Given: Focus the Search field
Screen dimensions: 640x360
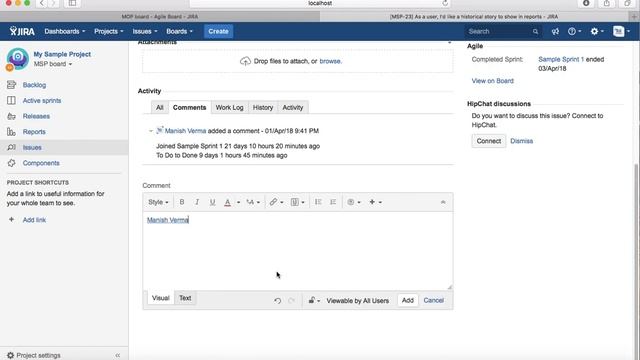Looking at the screenshot, I should click(x=503, y=31).
